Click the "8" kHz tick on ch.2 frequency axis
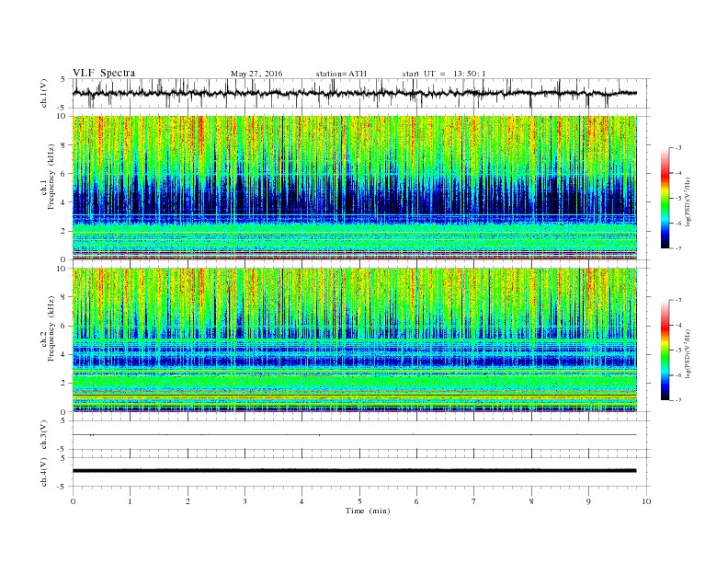Image resolution: width=728 pixels, height=563 pixels. pyautogui.click(x=64, y=297)
